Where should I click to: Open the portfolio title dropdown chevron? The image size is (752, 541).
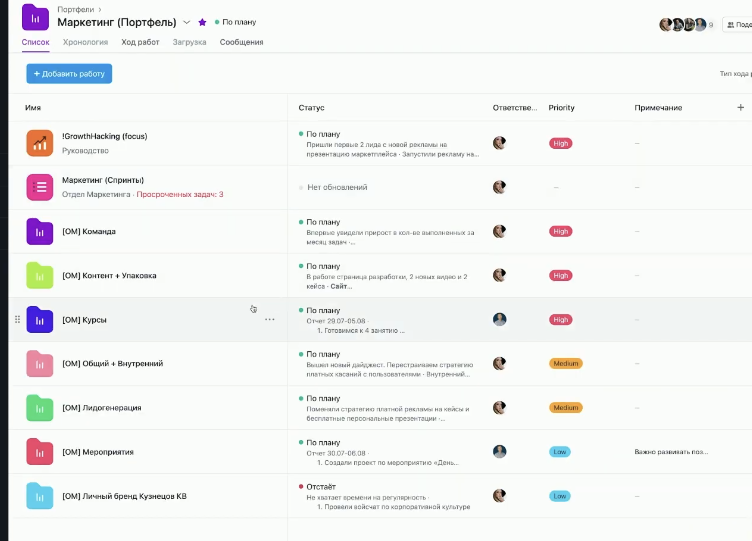click(187, 22)
